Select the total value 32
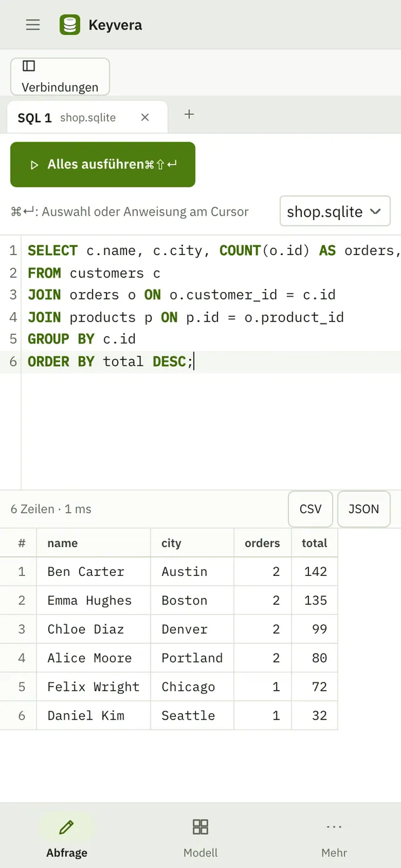This screenshot has height=868, width=401. click(x=315, y=716)
